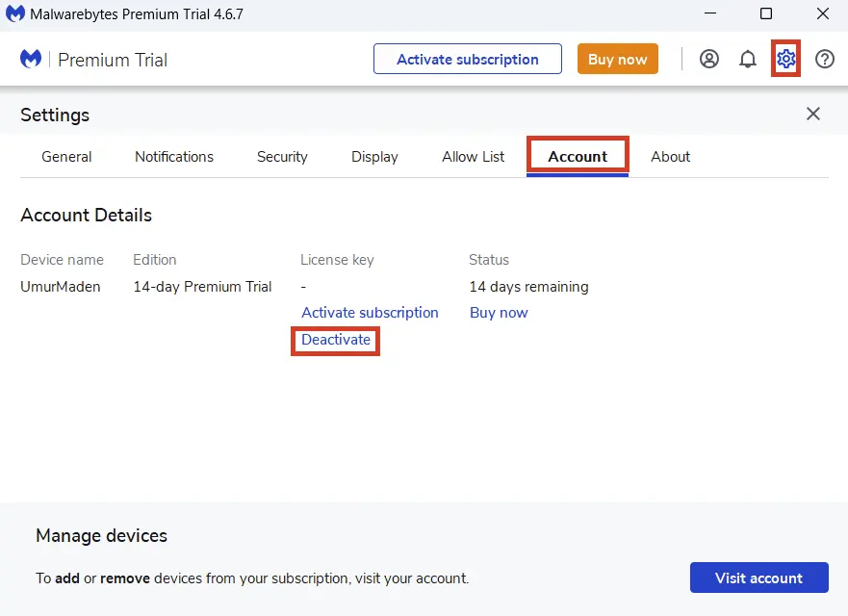Open the Display tab
Image resolution: width=848 pixels, height=616 pixels.
point(374,157)
